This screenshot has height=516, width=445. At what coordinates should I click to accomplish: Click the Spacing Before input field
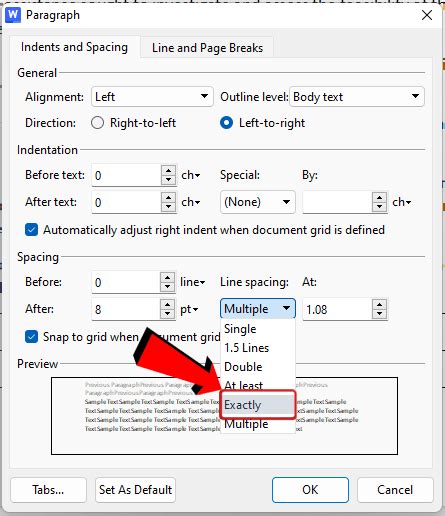(x=125, y=282)
